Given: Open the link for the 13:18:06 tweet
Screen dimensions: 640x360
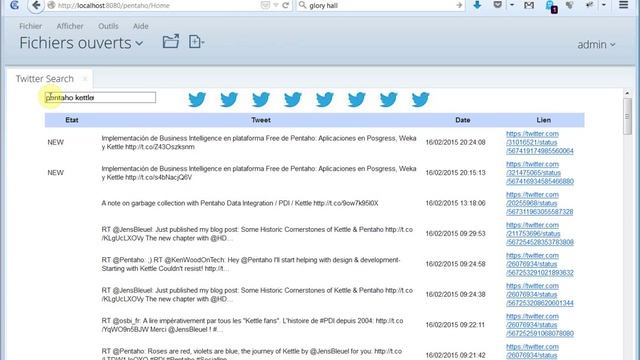Looking at the screenshot, I should 540,203.
